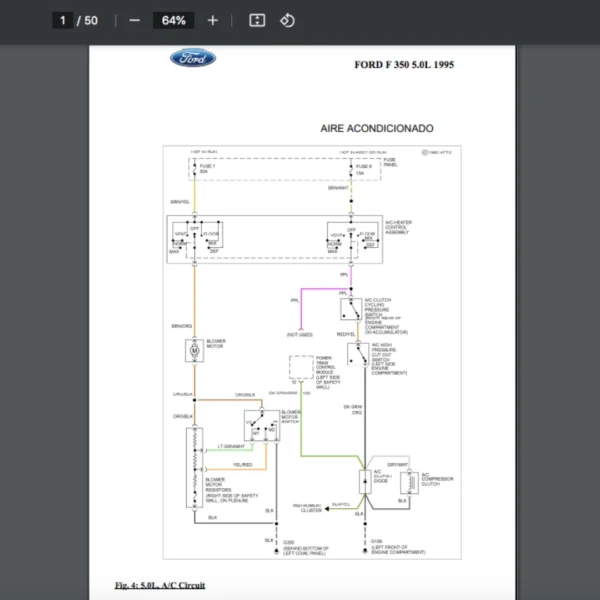The image size is (600, 600).
Task: Click the Ford oval logo
Action: click(192, 58)
